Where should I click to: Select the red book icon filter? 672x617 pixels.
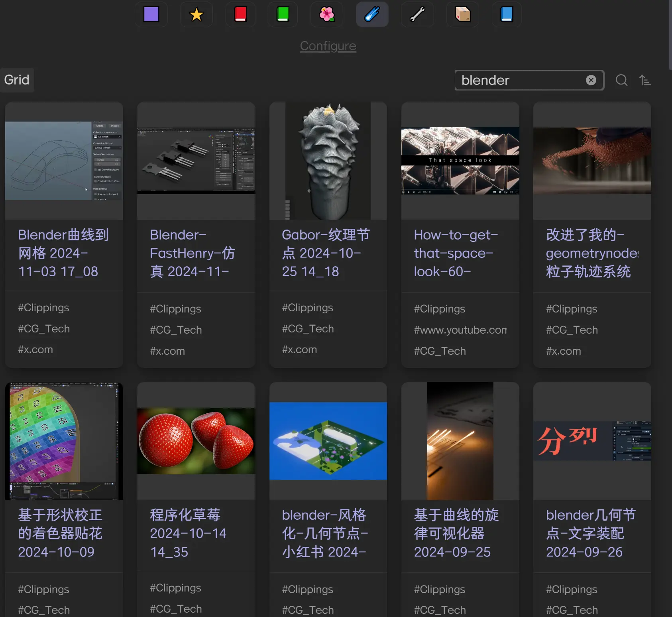pyautogui.click(x=240, y=14)
